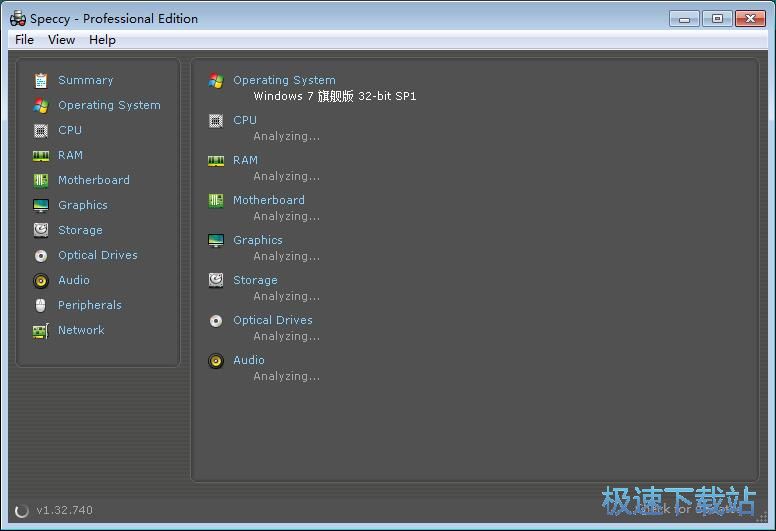Click the Motherboard icon in summary panel

pyautogui.click(x=216, y=200)
